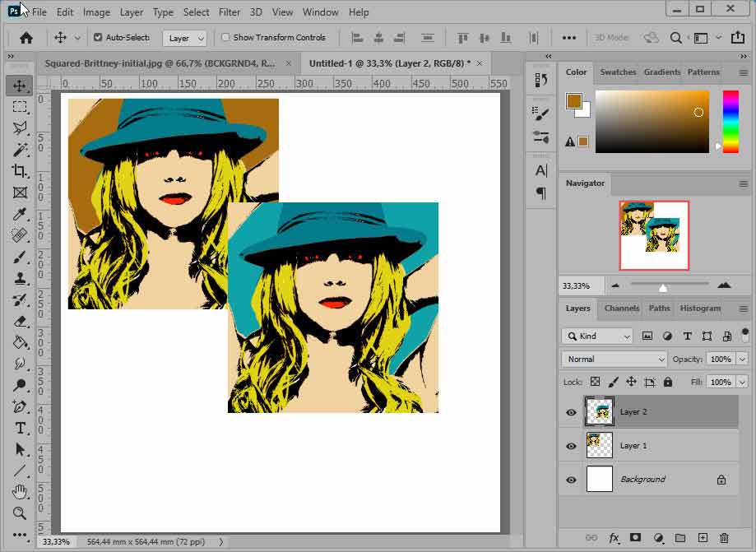Open the Edit Toolbar three-dots menu
This screenshot has height=552, width=756.
point(19,534)
